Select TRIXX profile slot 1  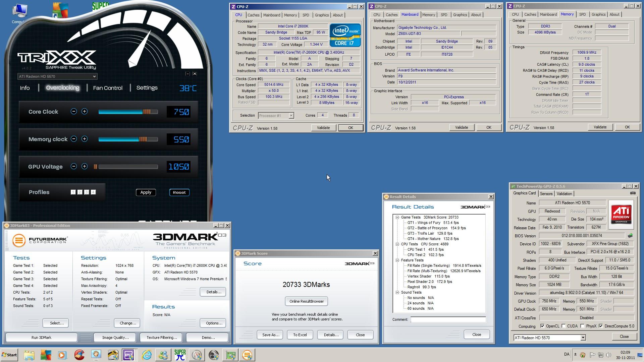pyautogui.click(x=73, y=192)
